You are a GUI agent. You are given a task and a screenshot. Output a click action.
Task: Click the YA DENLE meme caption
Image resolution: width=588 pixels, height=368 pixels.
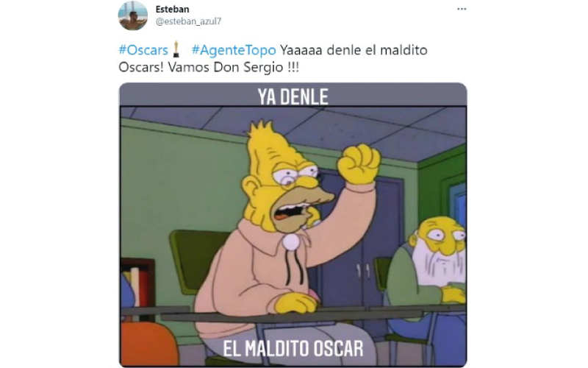coord(293,96)
